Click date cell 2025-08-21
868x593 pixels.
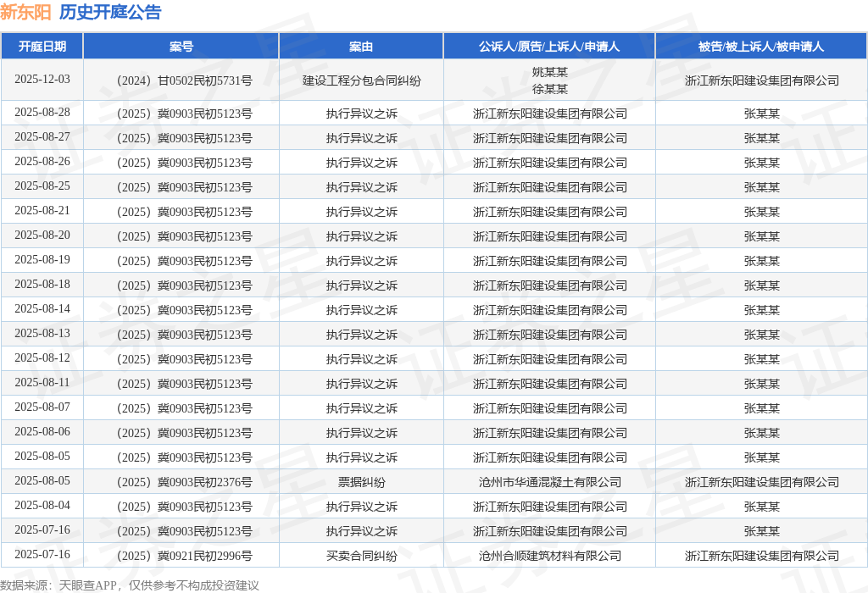click(x=42, y=210)
